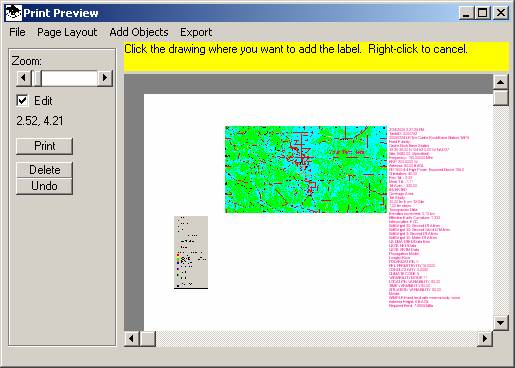Click the Zoom slider right arrow

(105, 78)
